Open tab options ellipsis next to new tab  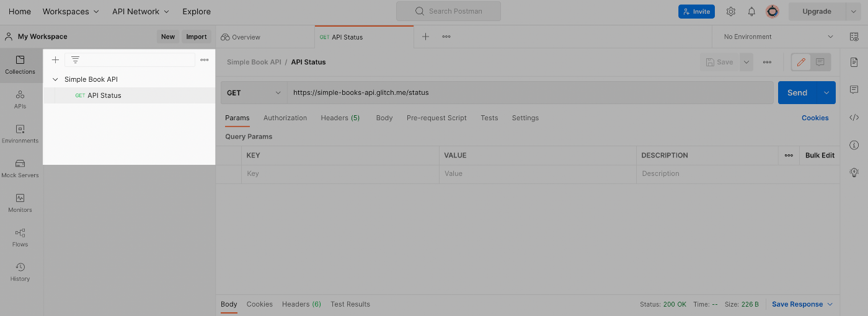[446, 37]
